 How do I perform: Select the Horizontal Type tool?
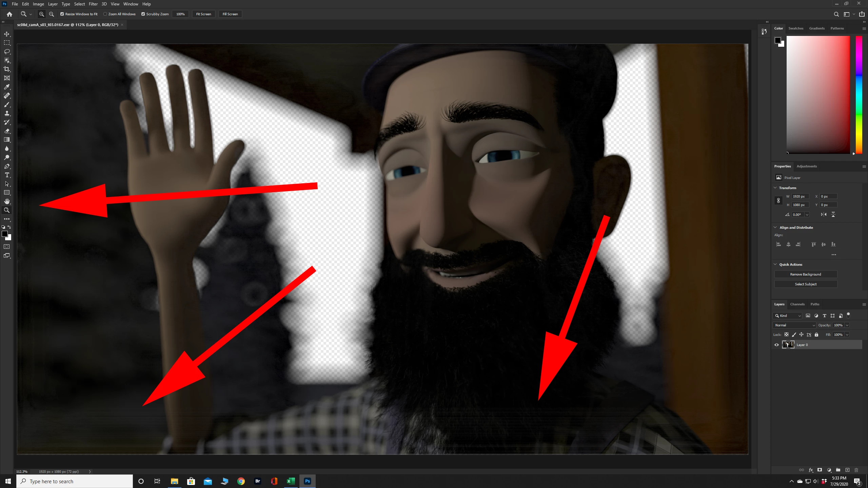click(7, 175)
